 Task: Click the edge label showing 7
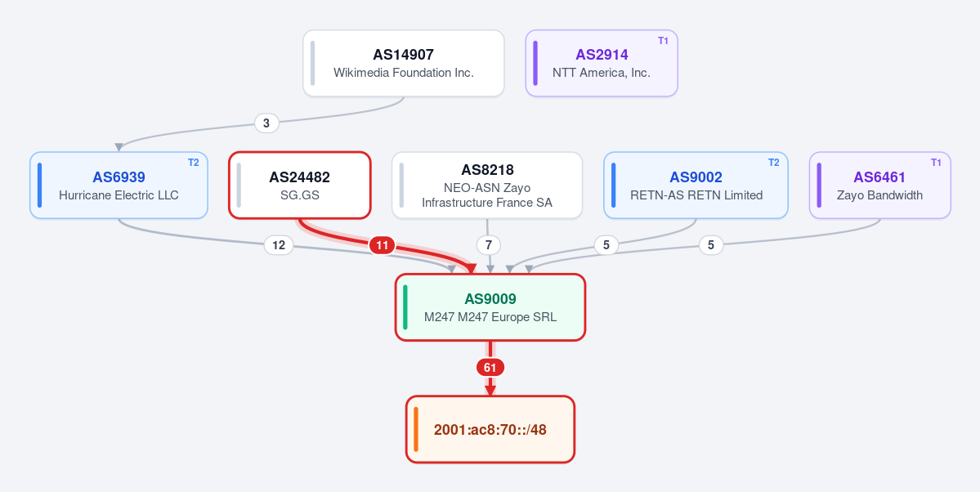[x=489, y=246]
